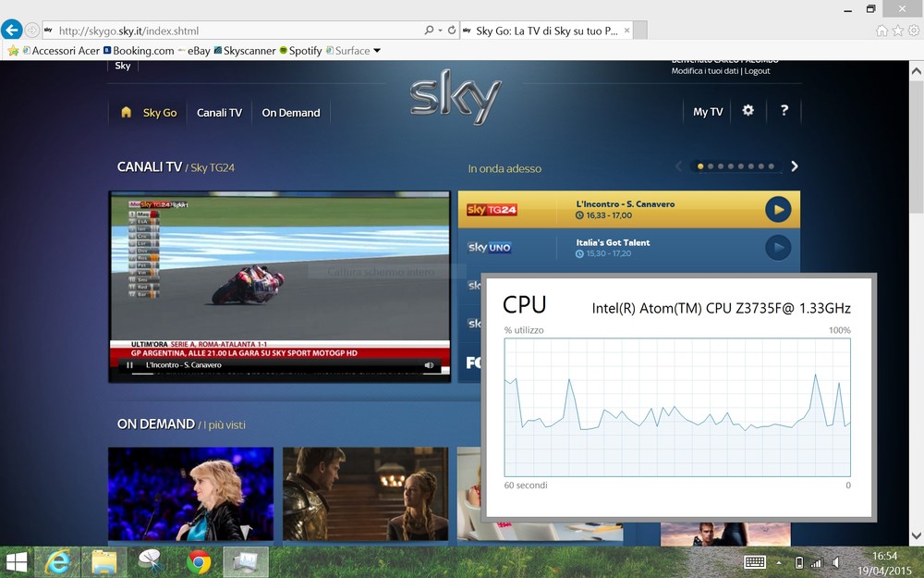Check battery status tray icon
Screen dimensions: 924x578
pos(799,562)
